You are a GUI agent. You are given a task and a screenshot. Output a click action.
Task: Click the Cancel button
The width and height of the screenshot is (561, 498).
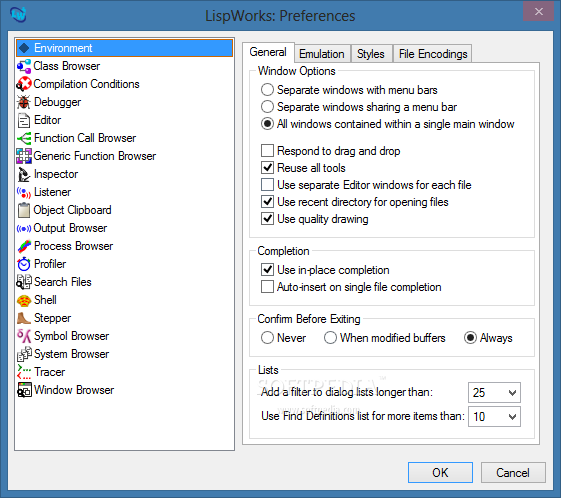[x=513, y=473]
